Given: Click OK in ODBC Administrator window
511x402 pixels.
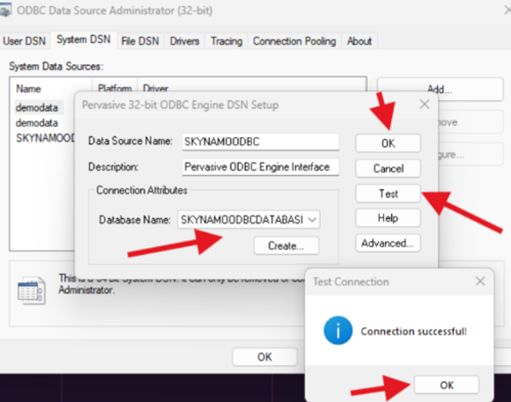Looking at the screenshot, I should [265, 357].
